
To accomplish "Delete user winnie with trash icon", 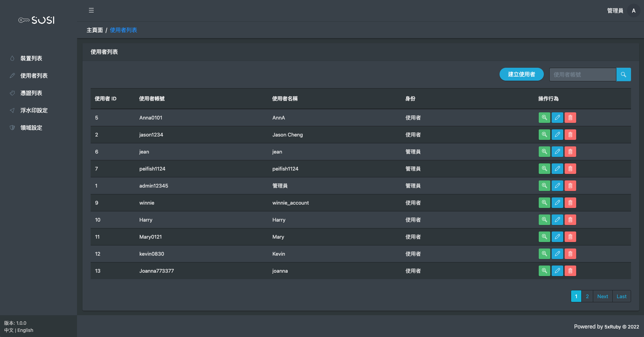I will [x=570, y=203].
